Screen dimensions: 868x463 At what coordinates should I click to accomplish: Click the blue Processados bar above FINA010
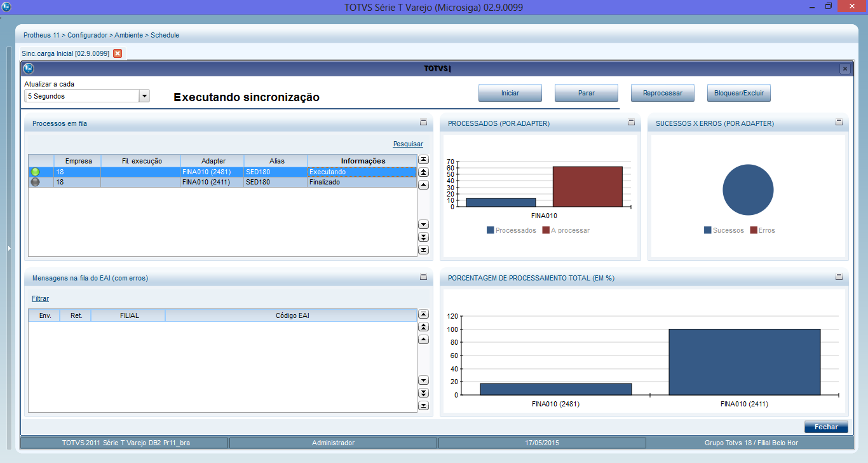[x=501, y=202]
